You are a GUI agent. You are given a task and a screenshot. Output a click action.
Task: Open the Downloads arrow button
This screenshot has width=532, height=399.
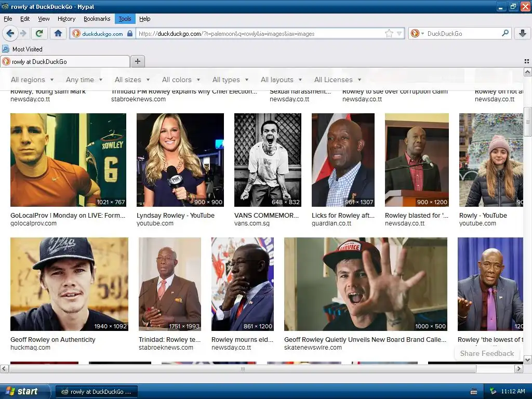[523, 33]
